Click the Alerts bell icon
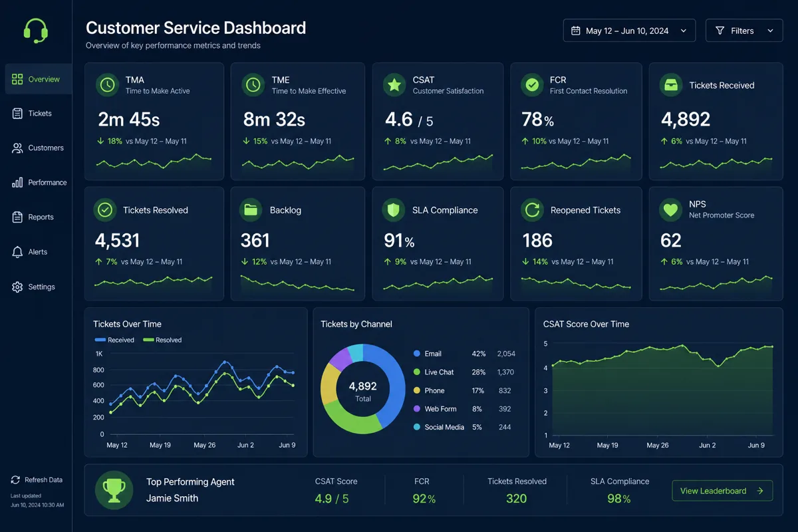The height and width of the screenshot is (532, 798). coord(17,252)
